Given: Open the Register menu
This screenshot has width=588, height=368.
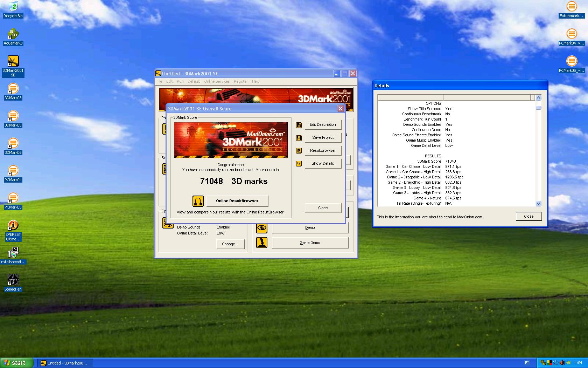Looking at the screenshot, I should click(241, 81).
